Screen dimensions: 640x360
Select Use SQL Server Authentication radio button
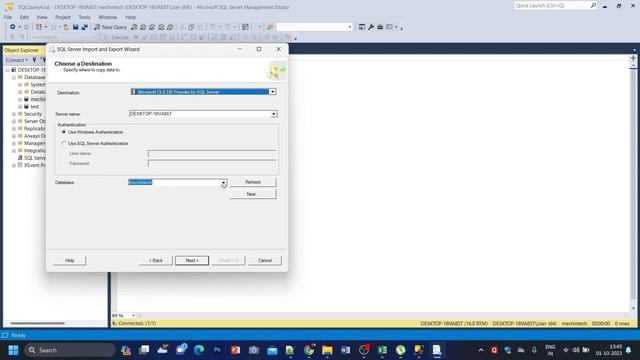point(64,143)
